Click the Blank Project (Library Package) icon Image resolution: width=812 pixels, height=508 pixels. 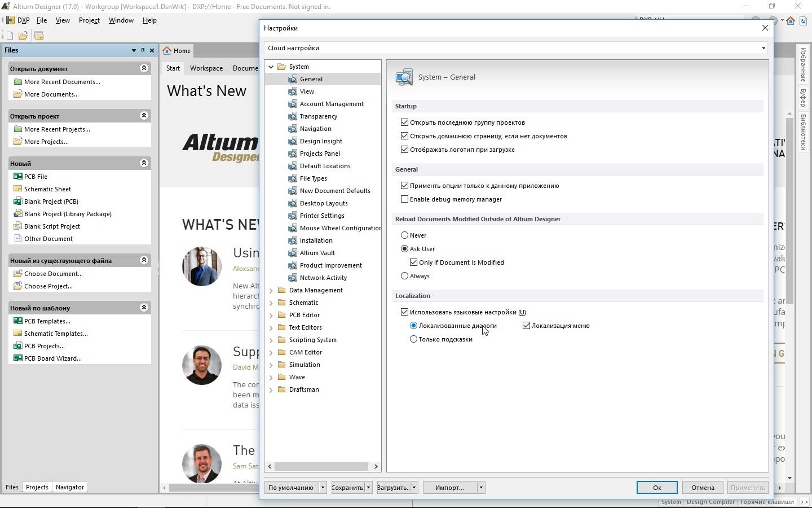click(x=17, y=214)
